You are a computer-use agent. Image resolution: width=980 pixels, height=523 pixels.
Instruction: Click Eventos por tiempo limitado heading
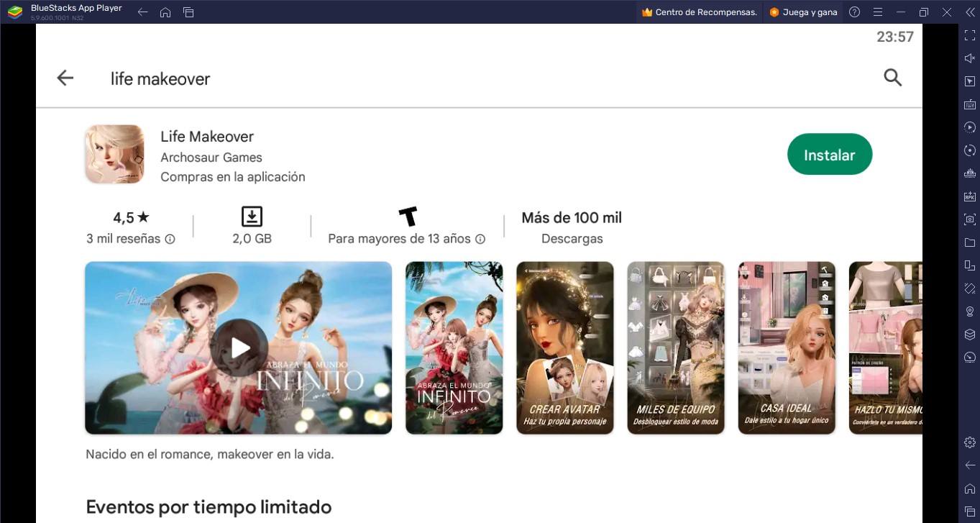209,506
